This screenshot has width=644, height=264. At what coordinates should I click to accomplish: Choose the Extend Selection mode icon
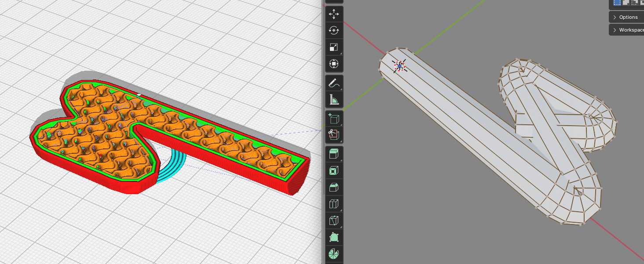point(626,3)
